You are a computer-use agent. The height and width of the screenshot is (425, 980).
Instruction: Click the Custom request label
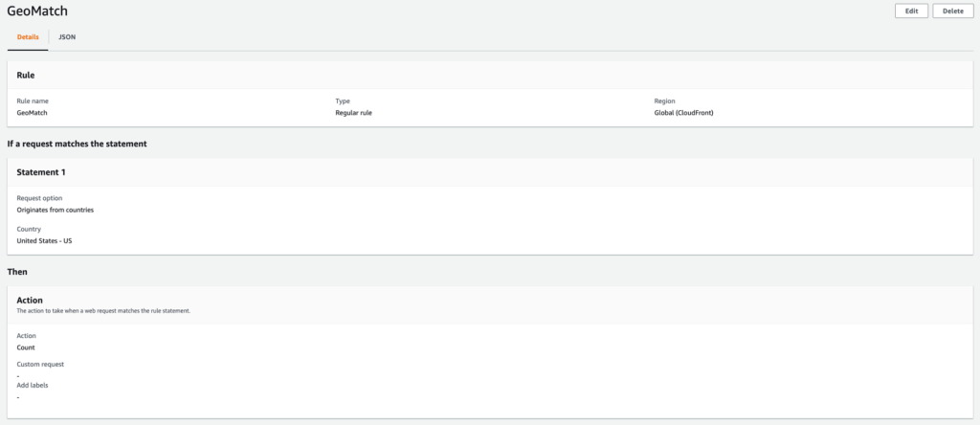pyautogui.click(x=40, y=365)
